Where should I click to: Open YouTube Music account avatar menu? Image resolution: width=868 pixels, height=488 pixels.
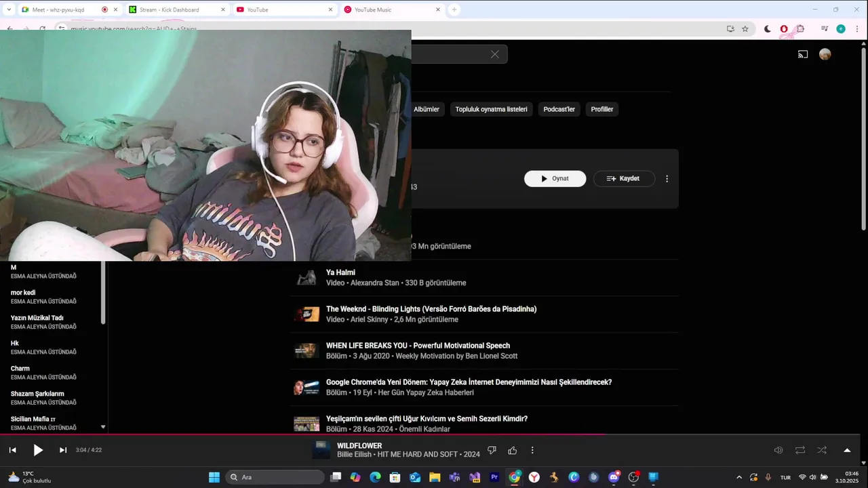point(825,54)
